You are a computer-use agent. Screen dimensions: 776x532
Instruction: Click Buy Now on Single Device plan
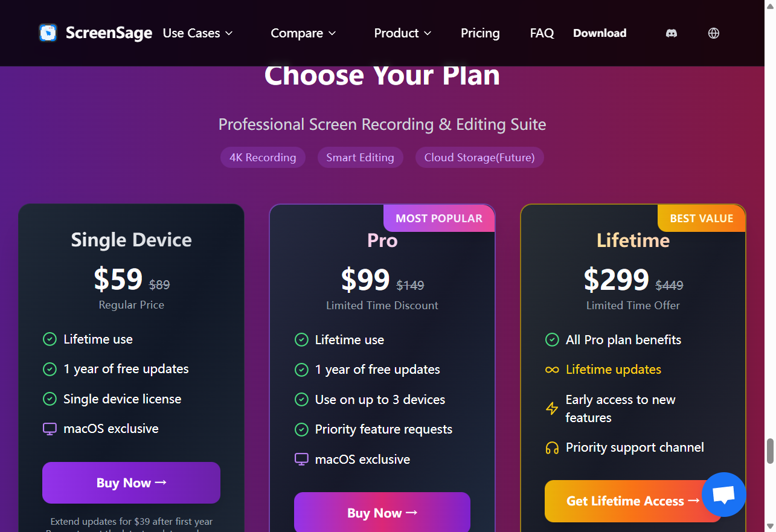[131, 482]
